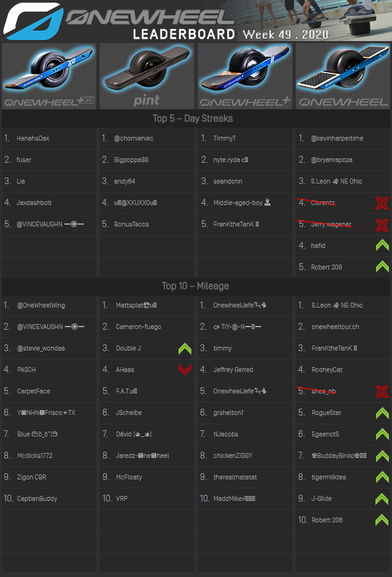This screenshot has height=577, width=392.
Task: Click the green up arrow beside RogueStar
Action: (x=382, y=413)
